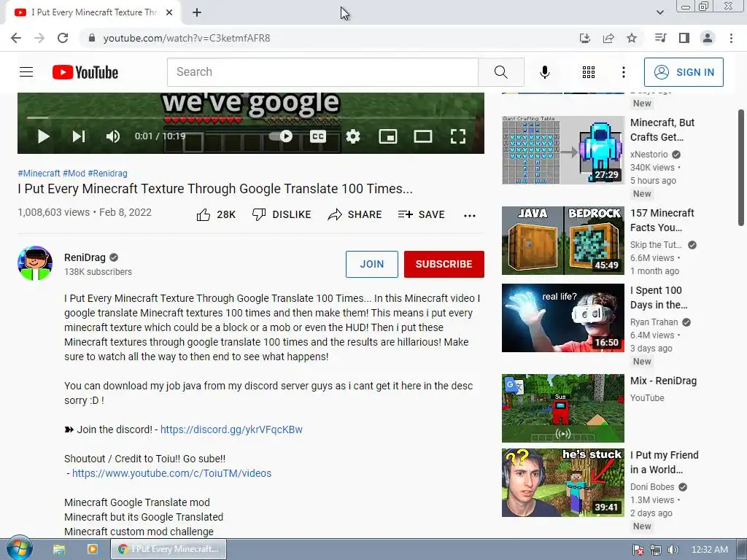This screenshot has width=747, height=560.
Task: Open the #Mod hashtag
Action: click(x=74, y=174)
